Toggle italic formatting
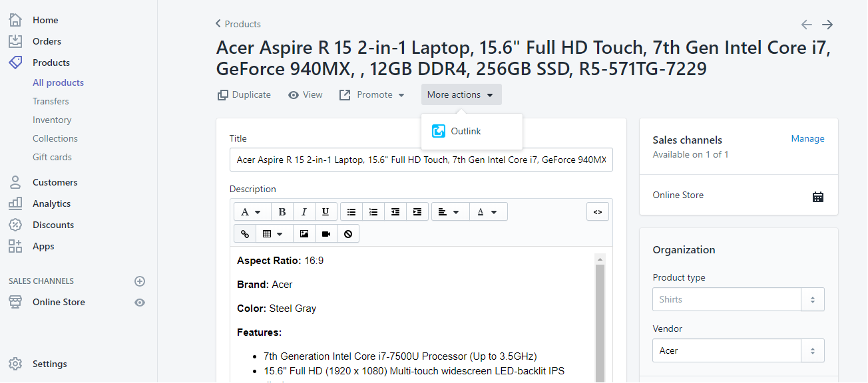The width and height of the screenshot is (868, 383). [304, 212]
